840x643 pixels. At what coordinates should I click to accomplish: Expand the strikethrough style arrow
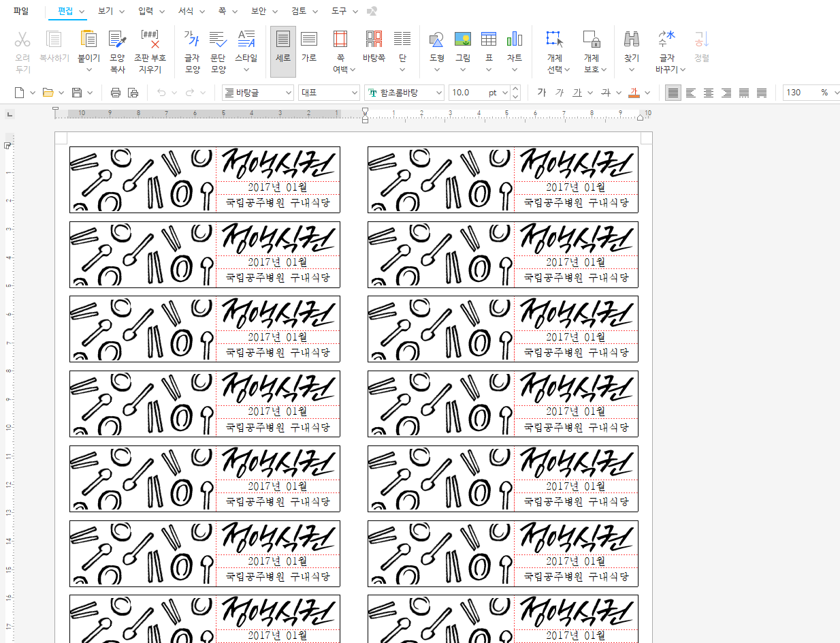(618, 93)
